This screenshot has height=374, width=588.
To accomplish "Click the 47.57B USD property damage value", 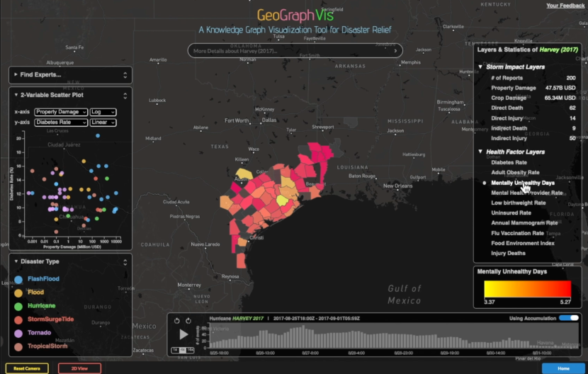I will pyautogui.click(x=560, y=88).
